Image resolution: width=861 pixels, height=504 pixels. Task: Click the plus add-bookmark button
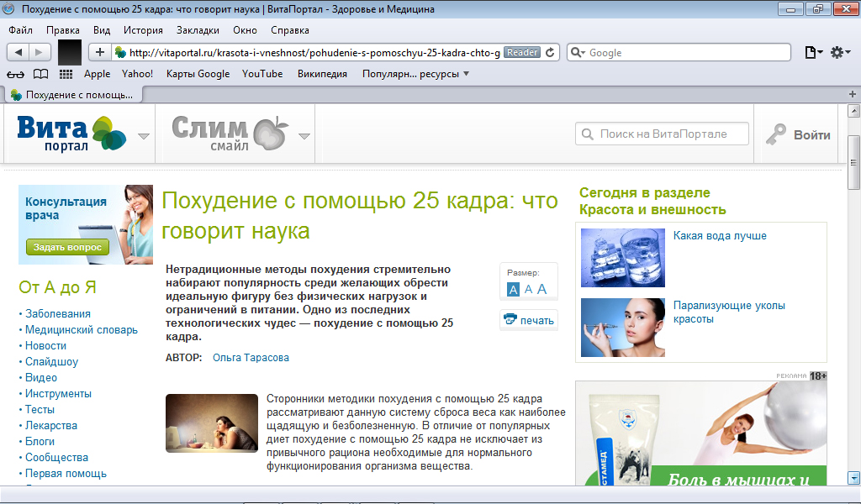click(100, 52)
